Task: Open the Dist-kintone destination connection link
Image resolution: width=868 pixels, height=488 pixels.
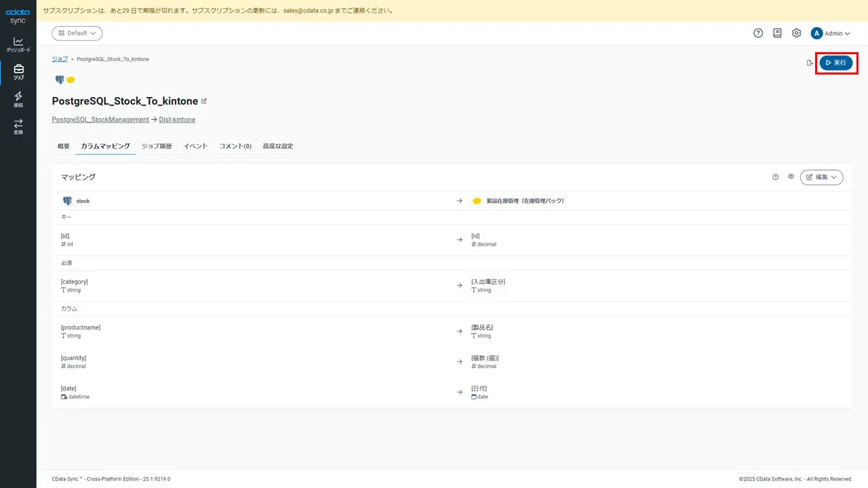Action: coord(177,119)
